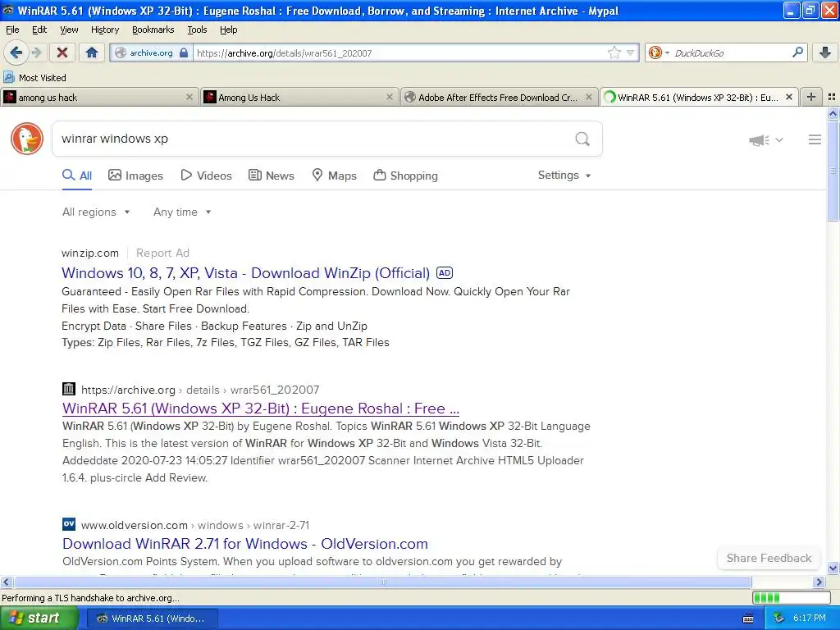Click the archive.org favicon in results
840x630 pixels.
coord(69,389)
